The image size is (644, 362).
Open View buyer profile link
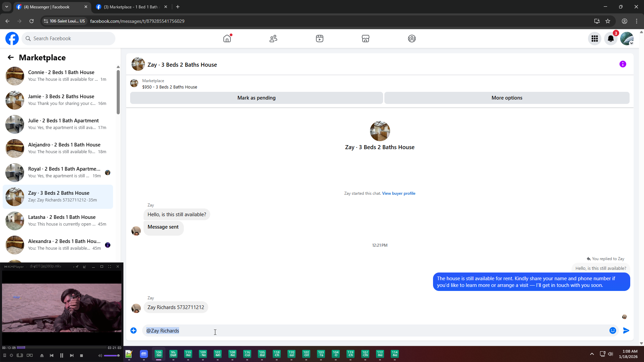[x=398, y=193]
